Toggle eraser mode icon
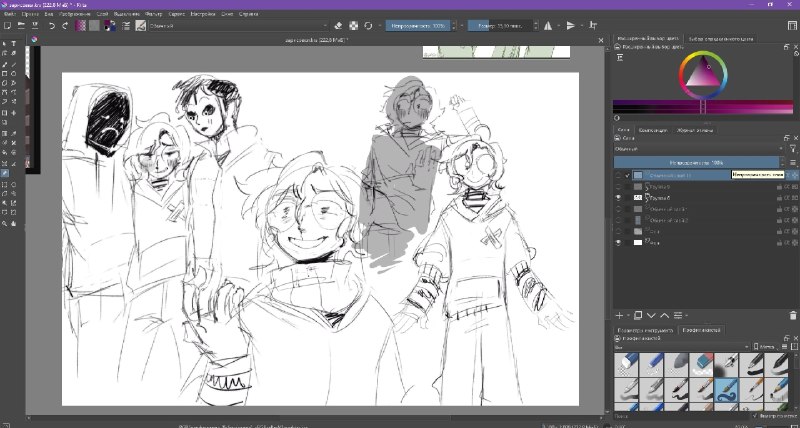Screen dimensions: 800x428 338,26
